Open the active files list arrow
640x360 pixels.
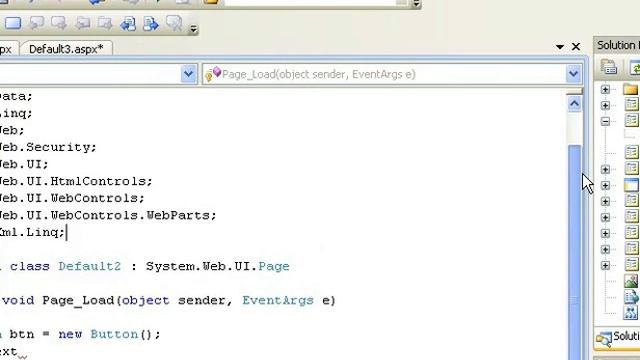pos(560,47)
